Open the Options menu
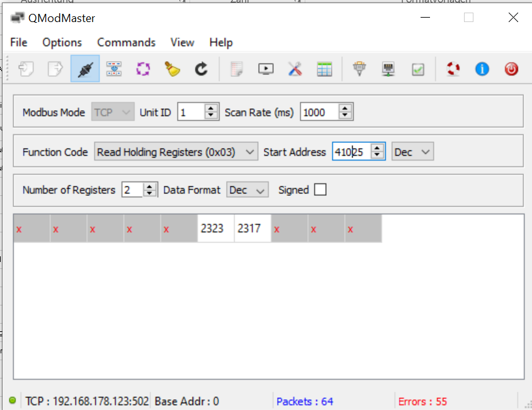This screenshot has height=410, width=532. (62, 42)
